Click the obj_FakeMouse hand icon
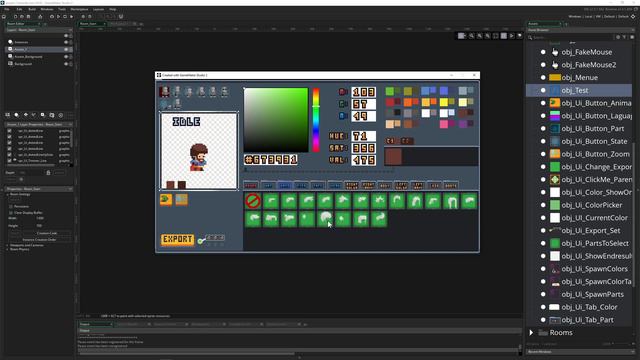Screen dimensions: 640x360 pyautogui.click(x=555, y=52)
